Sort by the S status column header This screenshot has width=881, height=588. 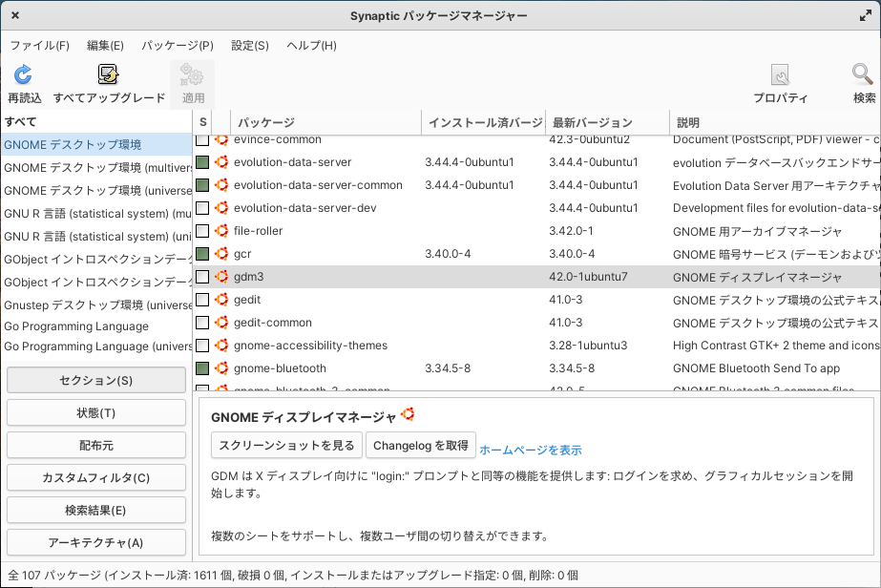203,122
